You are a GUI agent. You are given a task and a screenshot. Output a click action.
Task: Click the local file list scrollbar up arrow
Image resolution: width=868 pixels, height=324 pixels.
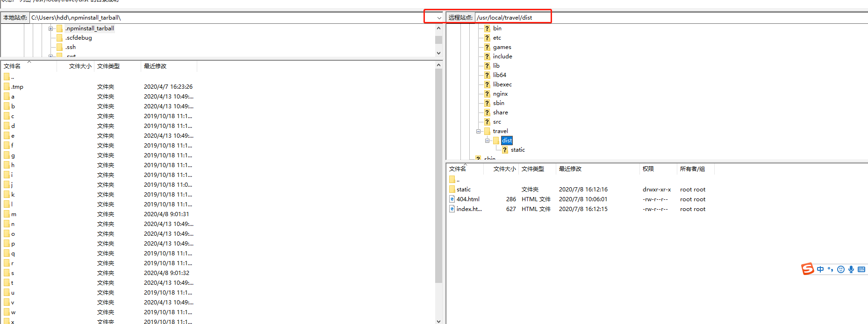click(x=438, y=65)
